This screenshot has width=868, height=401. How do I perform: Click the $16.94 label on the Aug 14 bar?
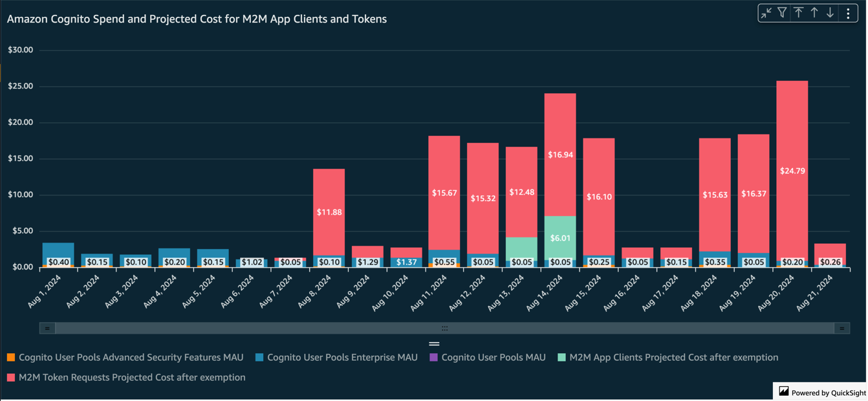[560, 155]
